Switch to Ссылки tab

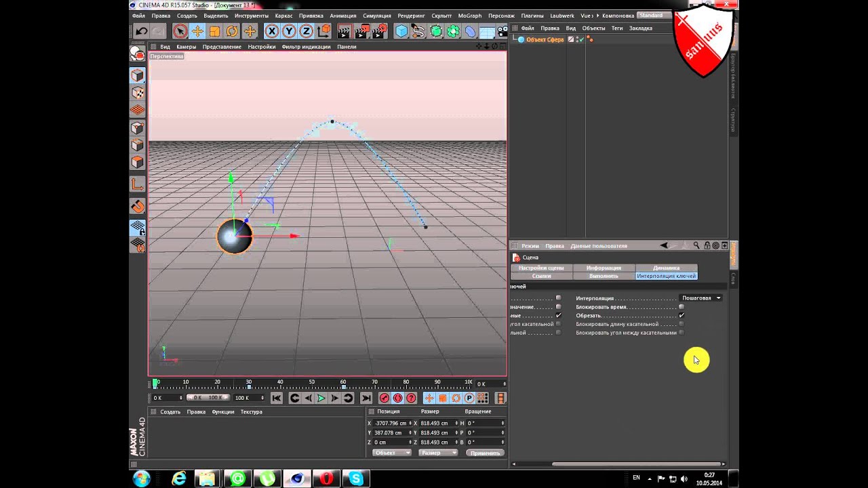tap(541, 276)
